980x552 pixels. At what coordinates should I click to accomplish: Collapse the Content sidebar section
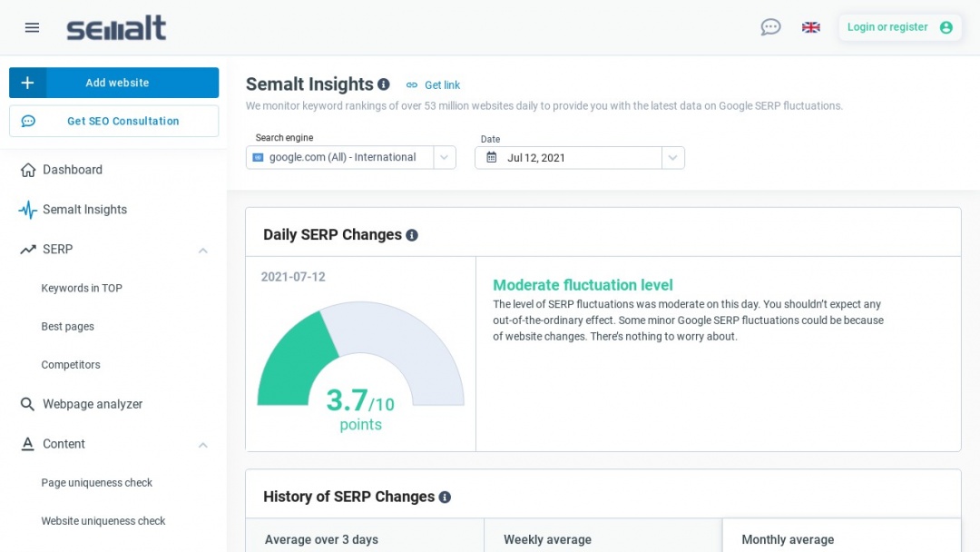point(203,445)
